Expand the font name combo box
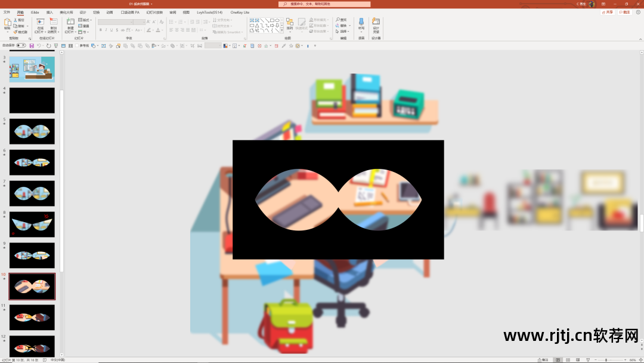Image resolution: width=644 pixels, height=363 pixels. pos(116,21)
